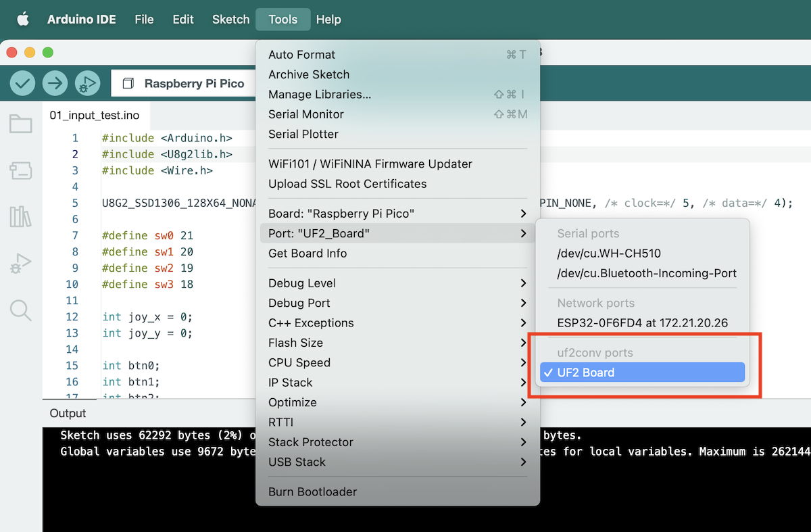
Task: Click the Upload arrow button
Action: click(55, 83)
